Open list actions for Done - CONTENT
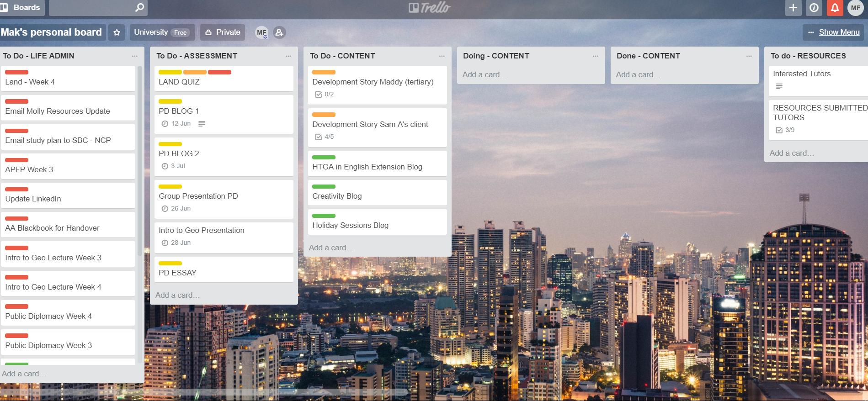Screen dimensions: 868x401 (x=749, y=56)
